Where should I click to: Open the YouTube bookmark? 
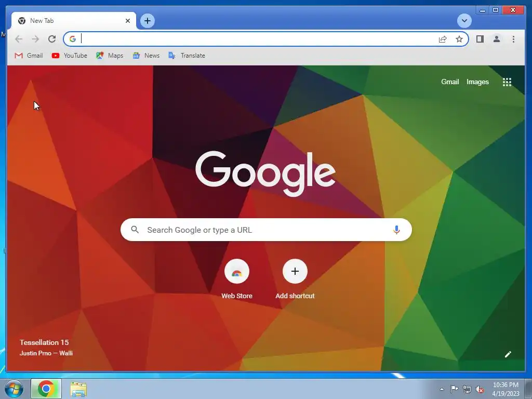(x=69, y=55)
